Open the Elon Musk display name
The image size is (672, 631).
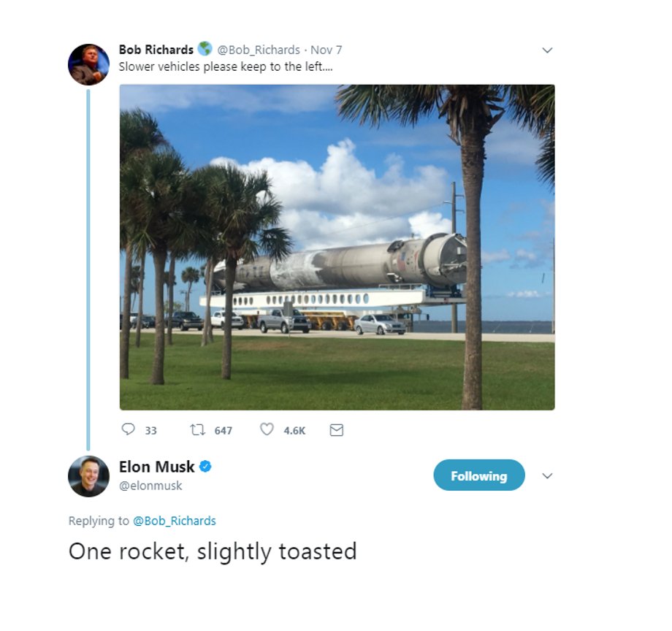157,467
